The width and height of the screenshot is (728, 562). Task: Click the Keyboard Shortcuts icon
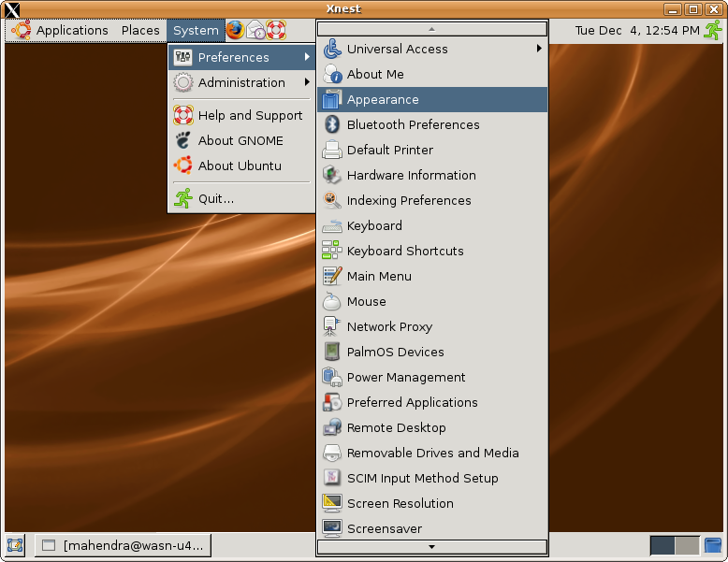[x=332, y=251]
